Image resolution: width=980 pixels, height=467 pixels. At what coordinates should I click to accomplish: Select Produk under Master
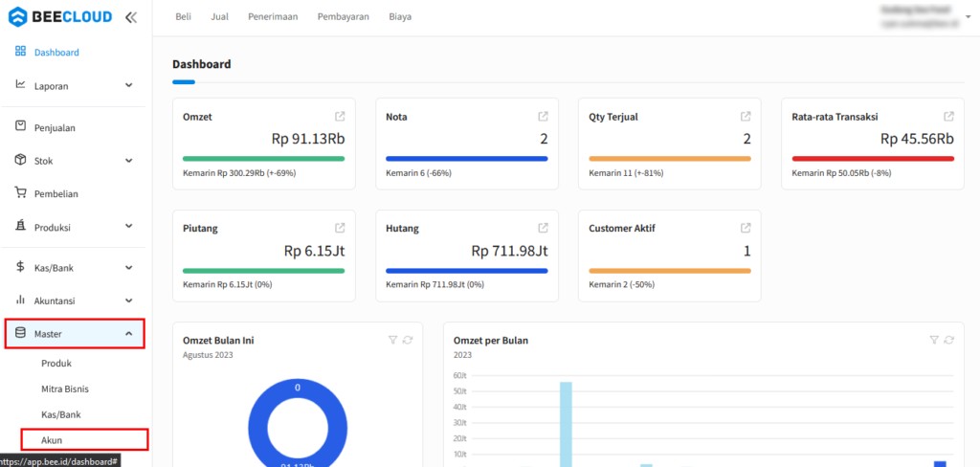click(56, 364)
